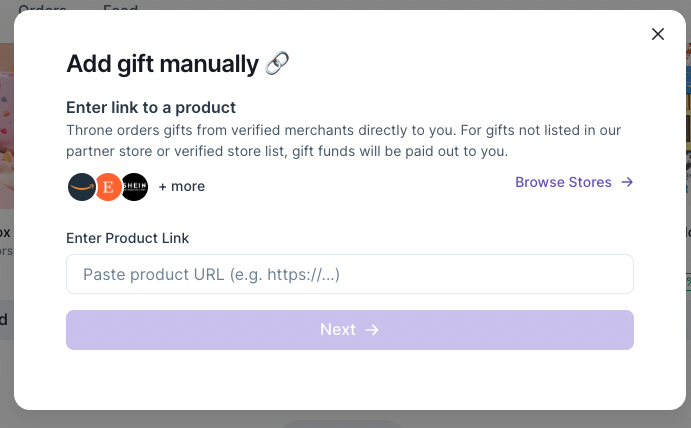Click the "Enter Product Link" field label

[128, 238]
